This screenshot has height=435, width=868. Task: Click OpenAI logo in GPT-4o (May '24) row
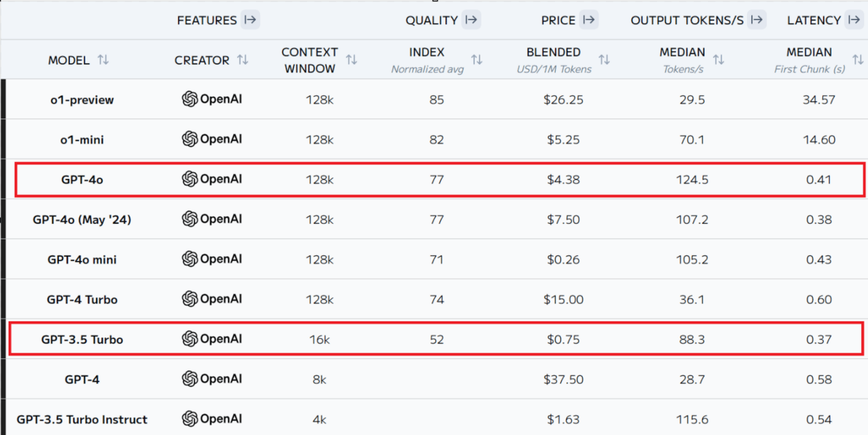(212, 219)
